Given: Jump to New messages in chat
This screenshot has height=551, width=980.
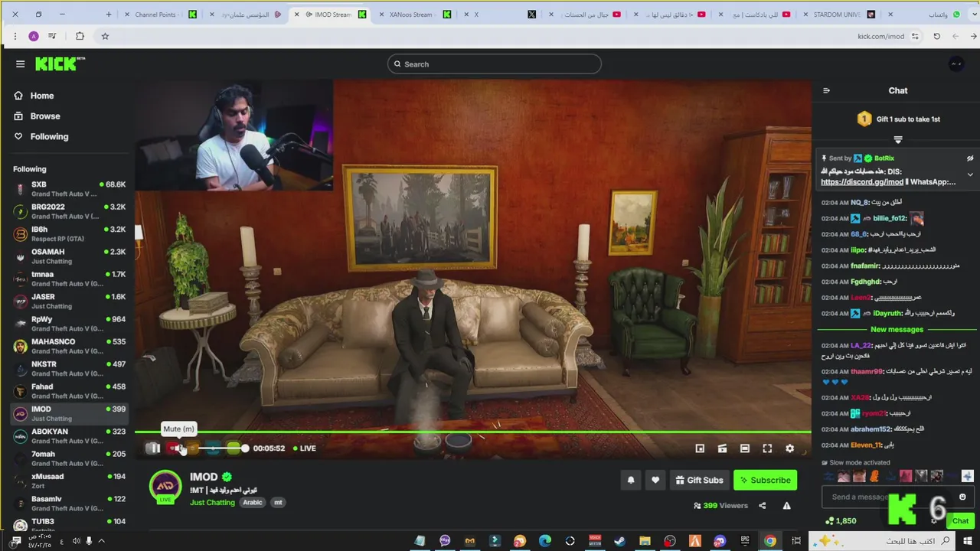Looking at the screenshot, I should pyautogui.click(x=897, y=330).
